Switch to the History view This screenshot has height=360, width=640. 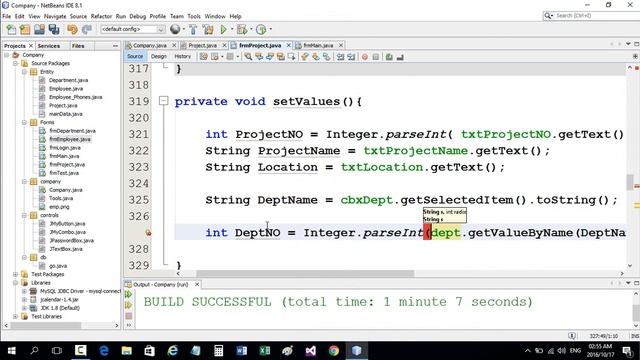[x=182, y=56]
